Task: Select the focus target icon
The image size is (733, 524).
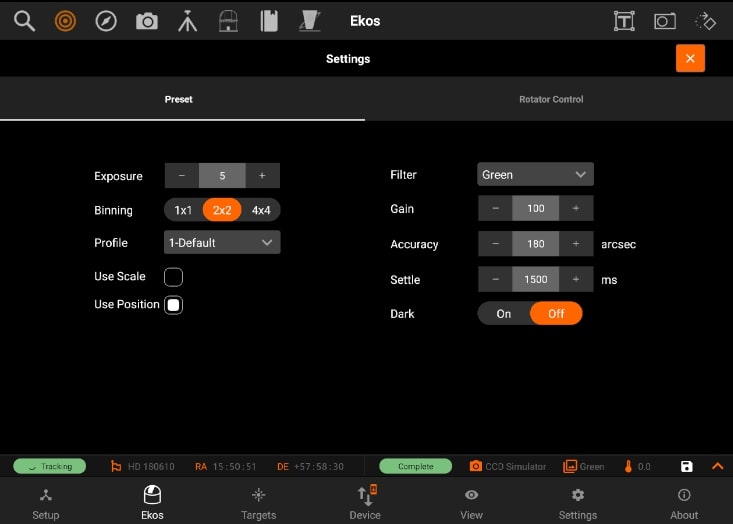Action: tap(65, 21)
